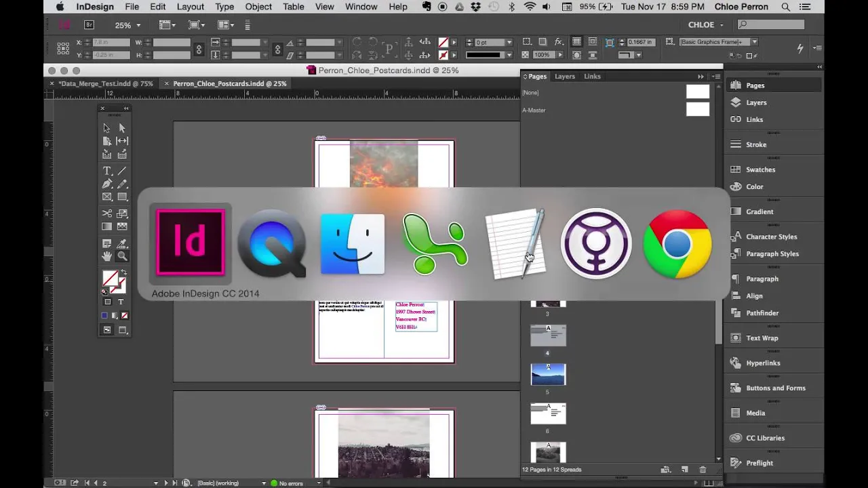This screenshot has height=488, width=868.
Task: Open the Screen Mode dropdown in application bar
Action: [197, 25]
